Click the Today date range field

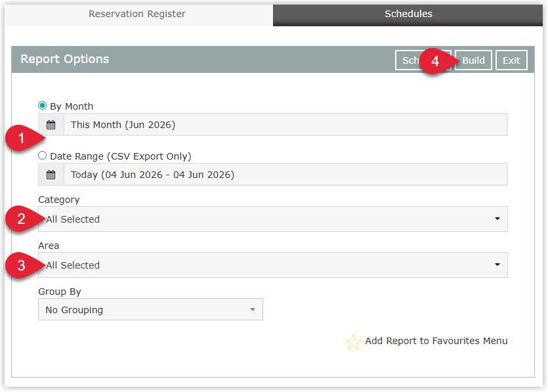tap(285, 175)
